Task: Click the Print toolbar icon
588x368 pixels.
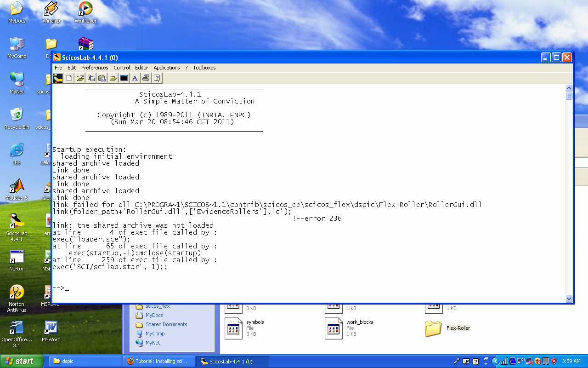Action: pyautogui.click(x=146, y=78)
